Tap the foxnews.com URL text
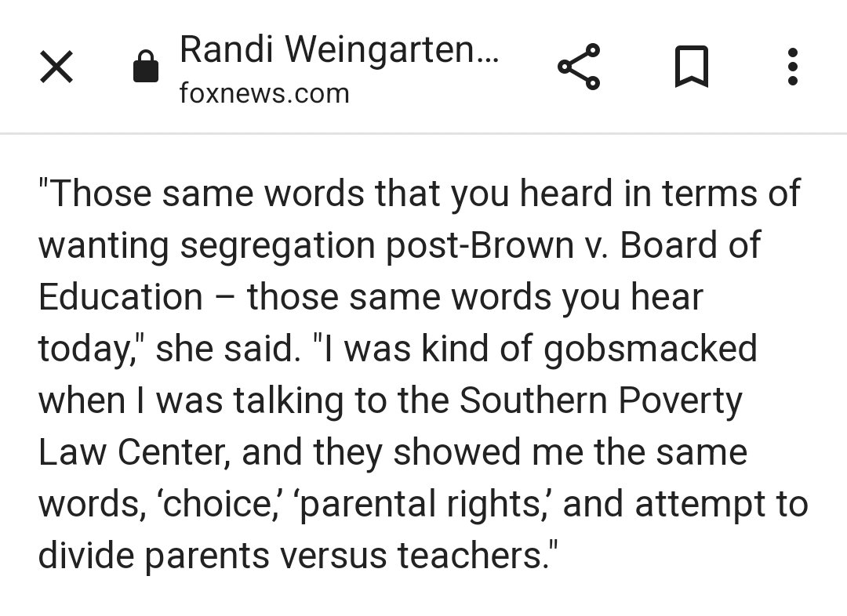 pyautogui.click(x=264, y=93)
